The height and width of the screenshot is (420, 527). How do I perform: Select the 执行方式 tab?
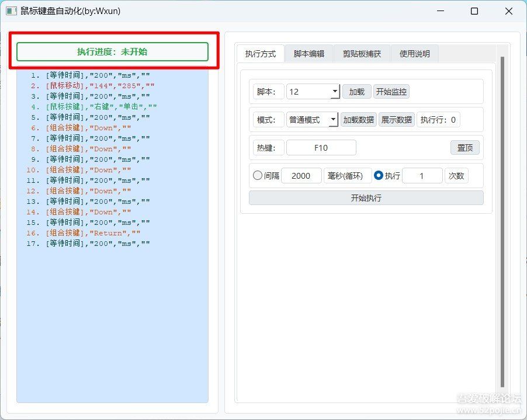(x=261, y=54)
